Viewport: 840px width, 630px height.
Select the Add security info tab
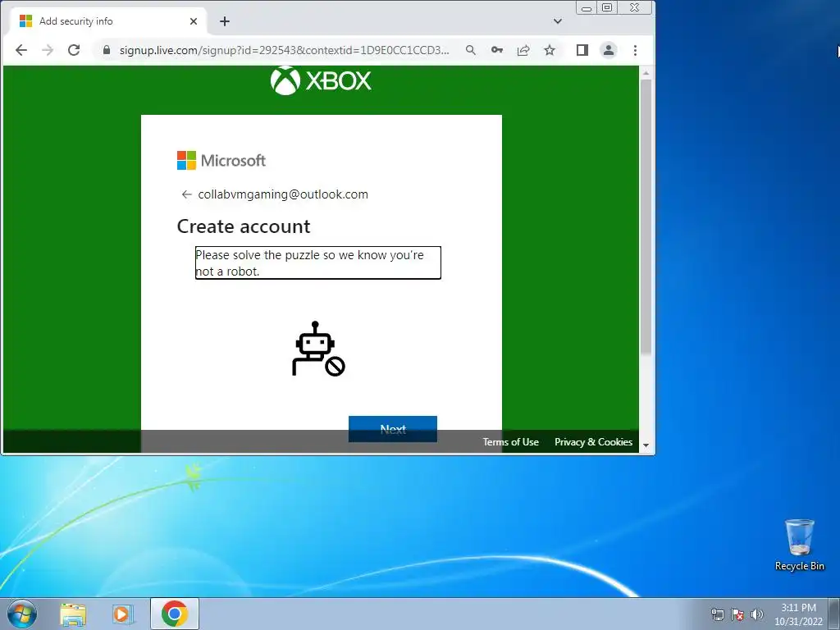point(107,21)
